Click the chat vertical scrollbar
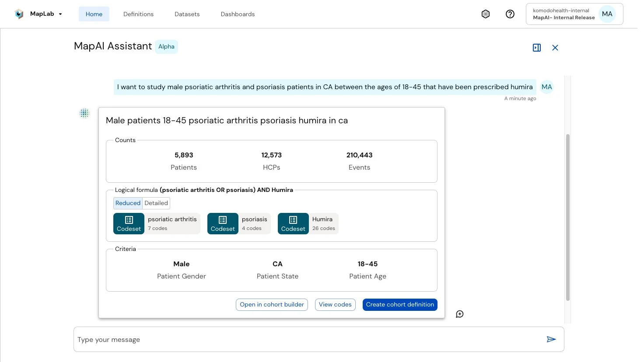Image resolution: width=644 pixels, height=362 pixels. (x=568, y=217)
